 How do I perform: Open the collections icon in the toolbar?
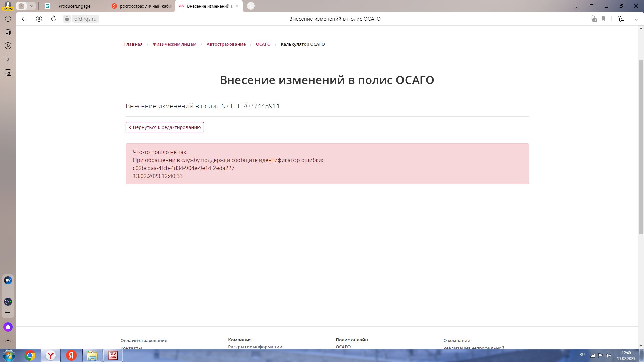click(x=621, y=19)
